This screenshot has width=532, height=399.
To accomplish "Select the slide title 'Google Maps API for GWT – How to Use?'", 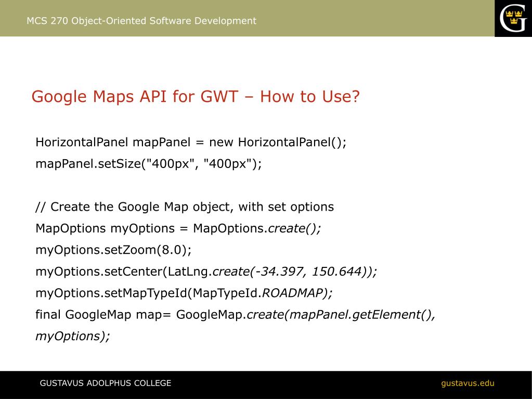I will pos(196,96).
